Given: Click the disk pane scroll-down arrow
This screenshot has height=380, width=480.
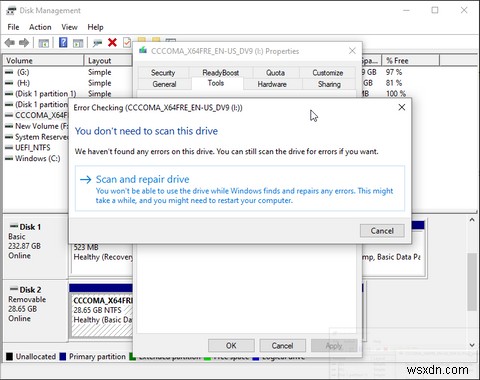Looking at the screenshot, I should [x=472, y=345].
